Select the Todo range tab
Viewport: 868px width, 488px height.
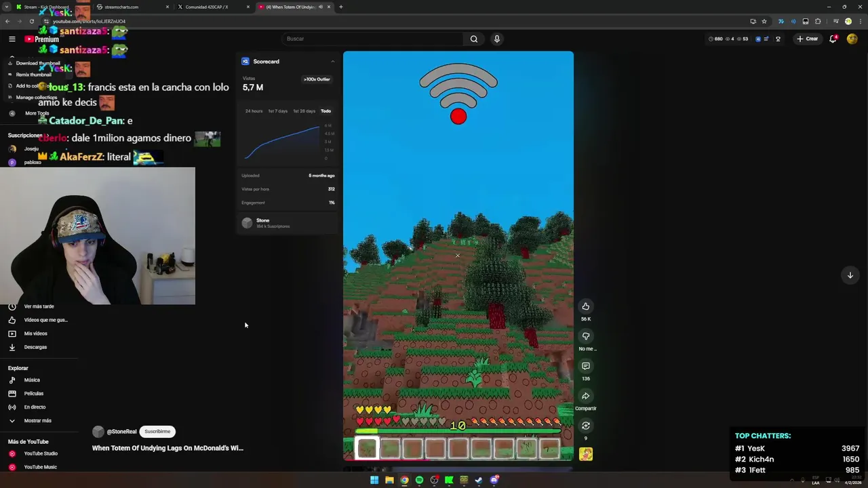325,111
